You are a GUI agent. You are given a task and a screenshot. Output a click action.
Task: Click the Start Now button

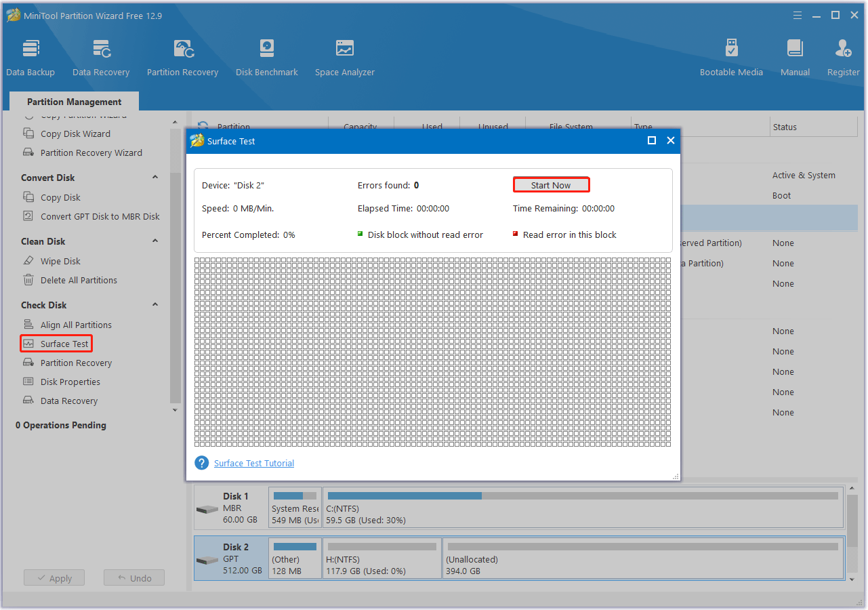(551, 185)
